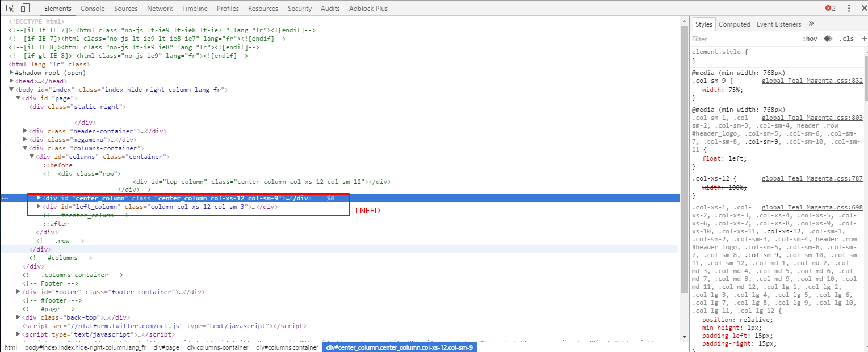Open the global Teal Magenta.css:787 source link

click(x=812, y=179)
